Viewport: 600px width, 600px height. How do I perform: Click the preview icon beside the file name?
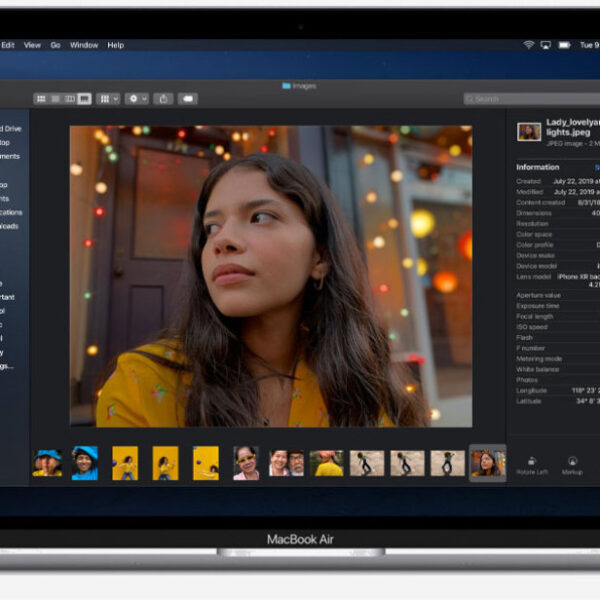pyautogui.click(x=529, y=132)
